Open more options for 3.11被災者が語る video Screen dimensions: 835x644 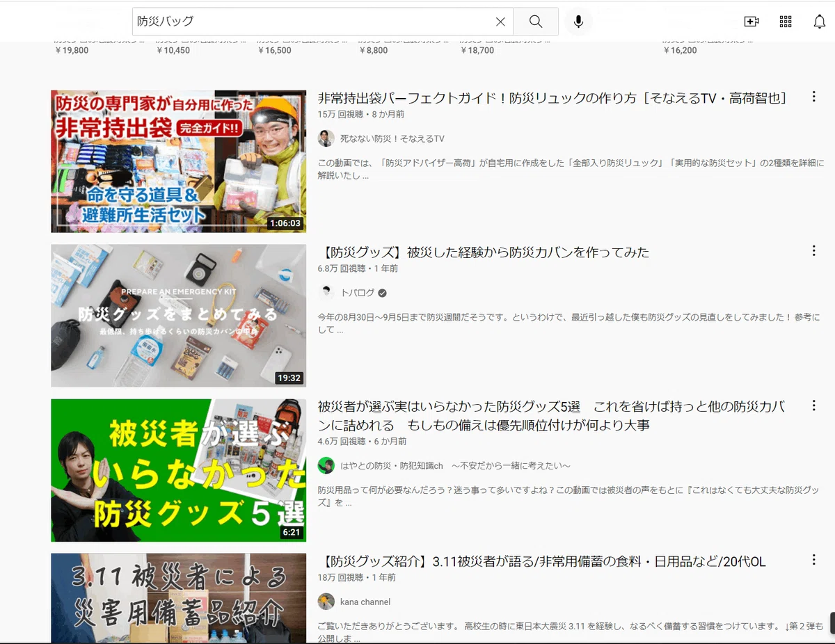point(813,560)
